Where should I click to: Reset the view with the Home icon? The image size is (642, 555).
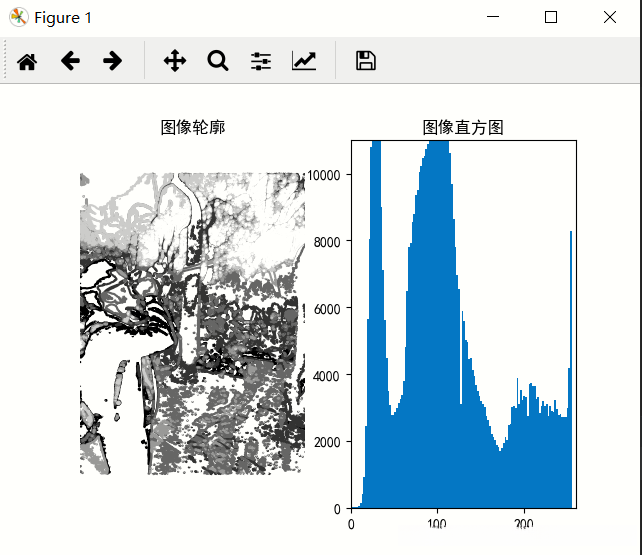pyautogui.click(x=27, y=61)
